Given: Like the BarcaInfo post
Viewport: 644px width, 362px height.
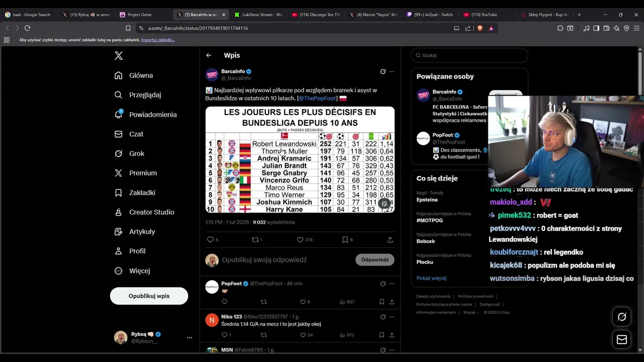Looking at the screenshot, I should click(300, 240).
